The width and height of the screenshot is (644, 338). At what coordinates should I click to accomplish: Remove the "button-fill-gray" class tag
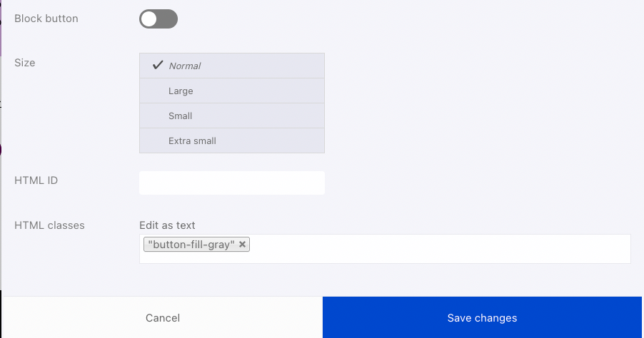(242, 244)
